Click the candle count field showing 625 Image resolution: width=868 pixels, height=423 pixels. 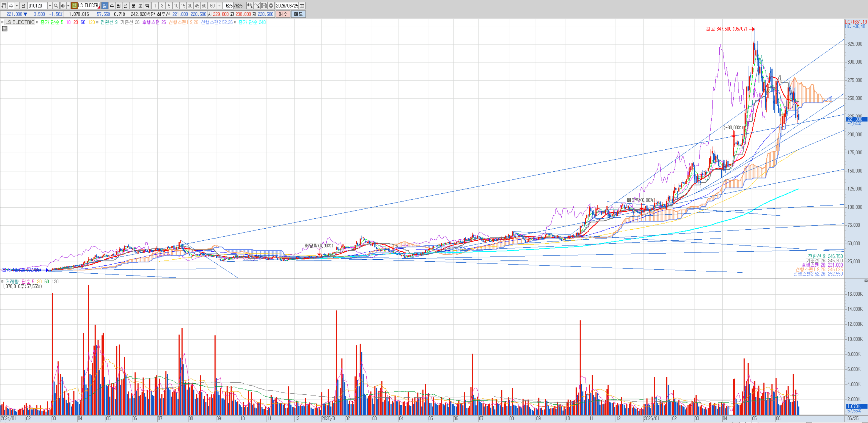click(229, 6)
